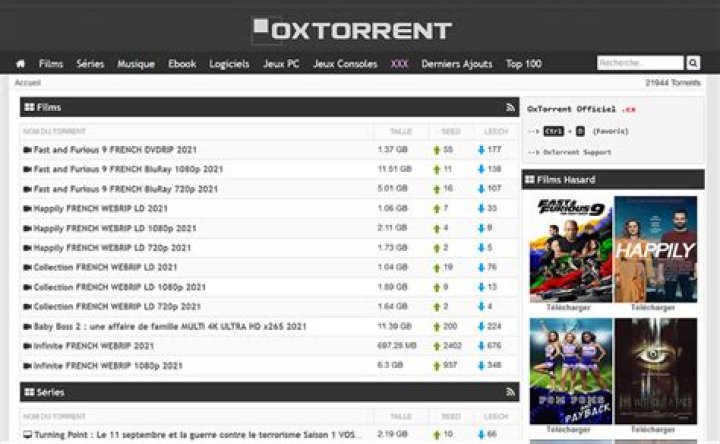This screenshot has height=444, width=720.
Task: Click the Films Hasard panel header
Action: [x=613, y=180]
